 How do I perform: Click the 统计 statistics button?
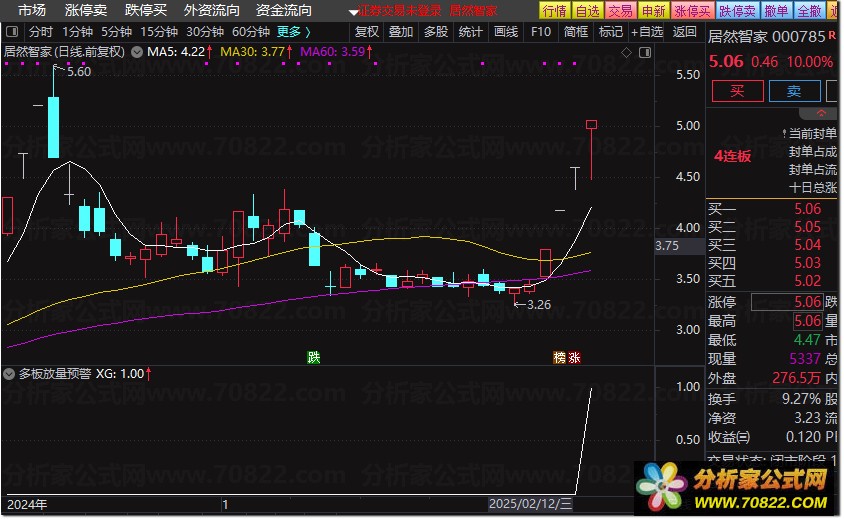click(470, 32)
